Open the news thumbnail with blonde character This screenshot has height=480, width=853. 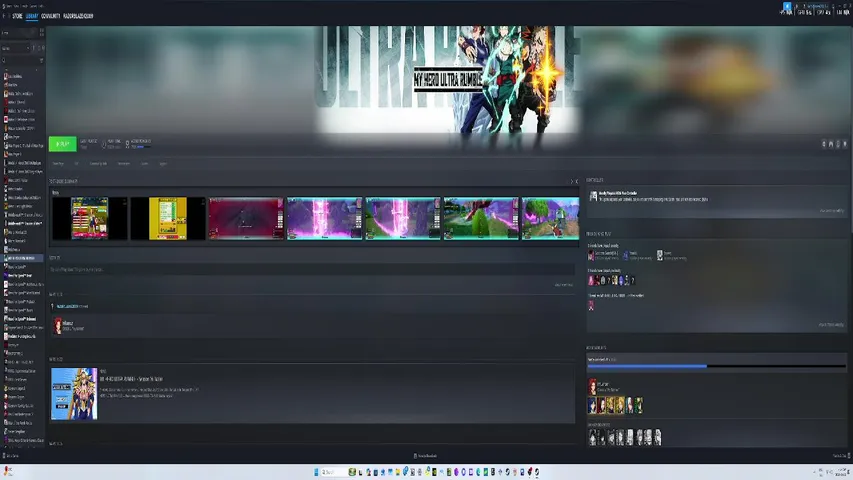point(74,394)
